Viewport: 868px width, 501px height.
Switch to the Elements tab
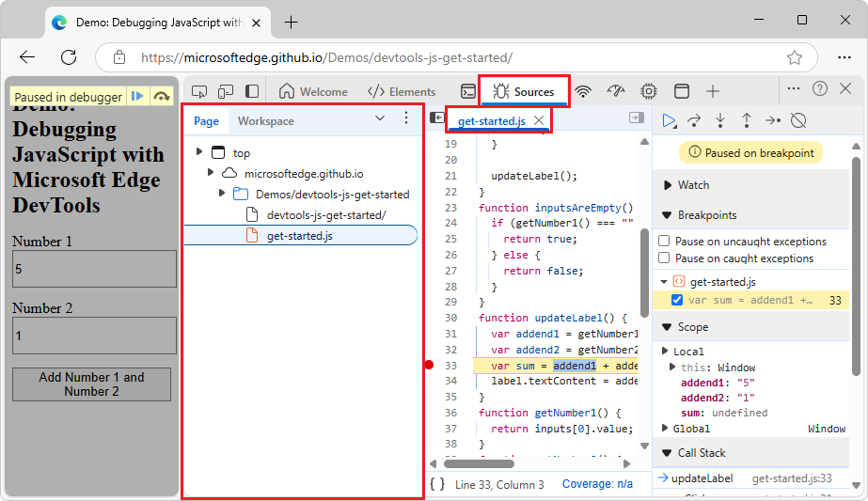point(402,91)
